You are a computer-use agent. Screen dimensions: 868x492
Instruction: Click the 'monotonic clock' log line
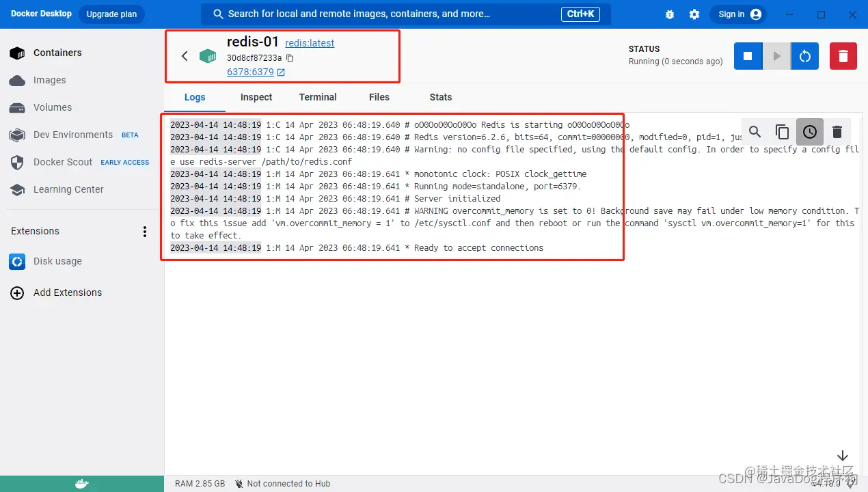[x=379, y=174]
